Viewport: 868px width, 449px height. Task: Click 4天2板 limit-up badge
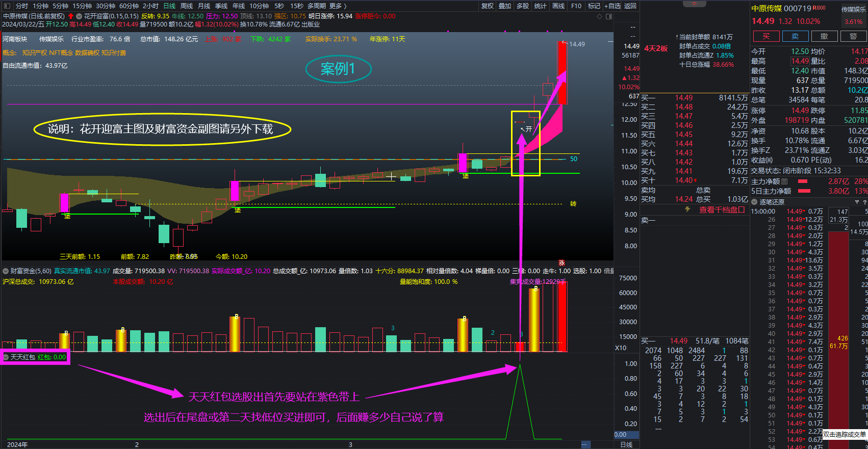[x=656, y=48]
